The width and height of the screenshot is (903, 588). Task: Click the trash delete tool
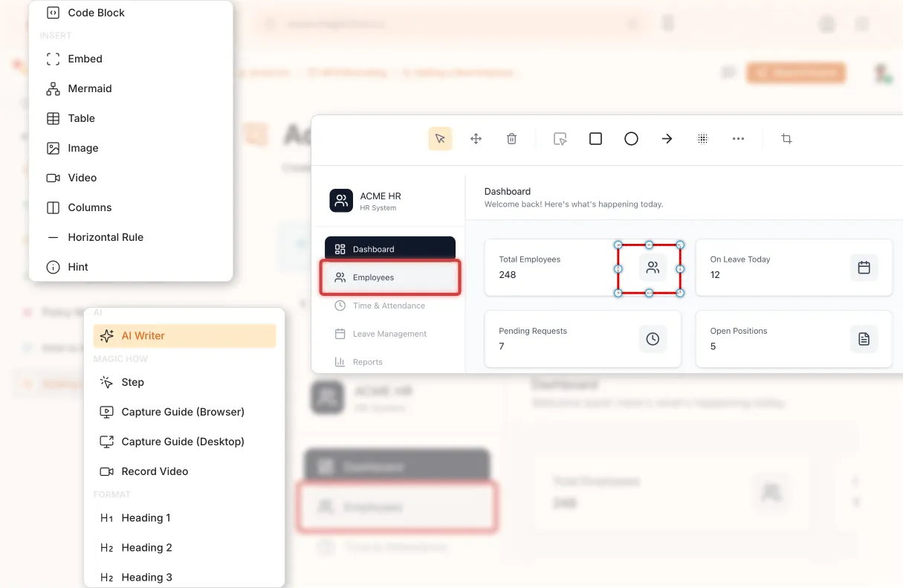point(511,138)
